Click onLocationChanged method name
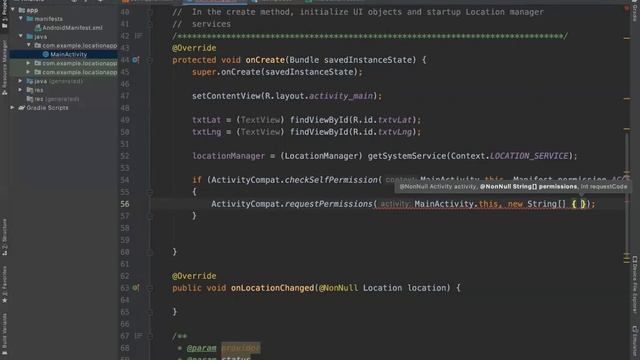This screenshot has width=640, height=360. pos(273,288)
